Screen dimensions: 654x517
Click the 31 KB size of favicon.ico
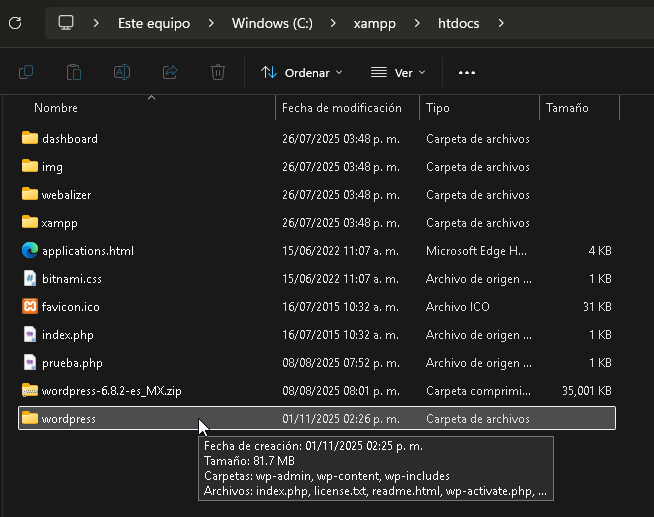(x=597, y=307)
